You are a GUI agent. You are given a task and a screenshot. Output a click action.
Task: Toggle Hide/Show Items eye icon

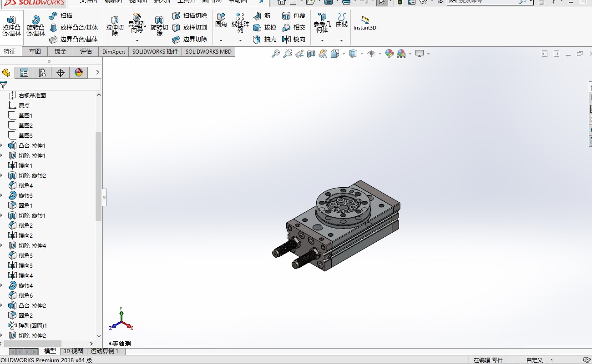tap(371, 54)
